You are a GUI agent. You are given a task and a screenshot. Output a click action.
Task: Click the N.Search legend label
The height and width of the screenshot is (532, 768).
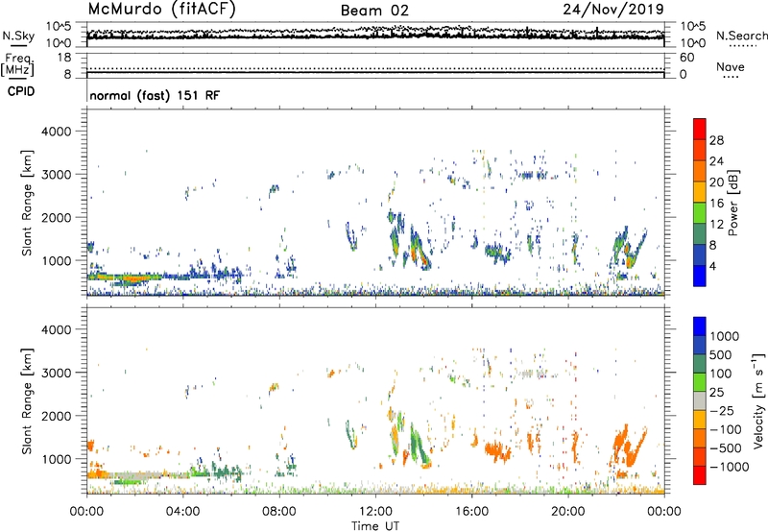click(x=741, y=36)
